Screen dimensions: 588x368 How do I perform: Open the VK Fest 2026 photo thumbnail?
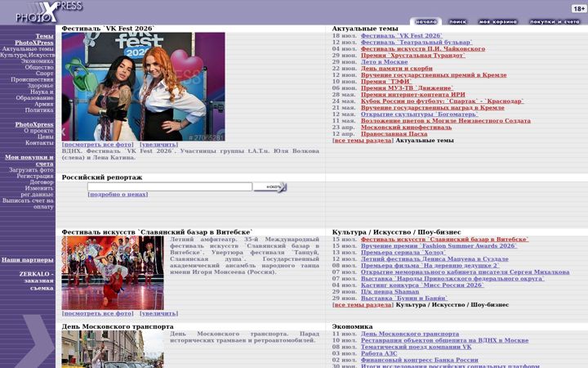143,87
